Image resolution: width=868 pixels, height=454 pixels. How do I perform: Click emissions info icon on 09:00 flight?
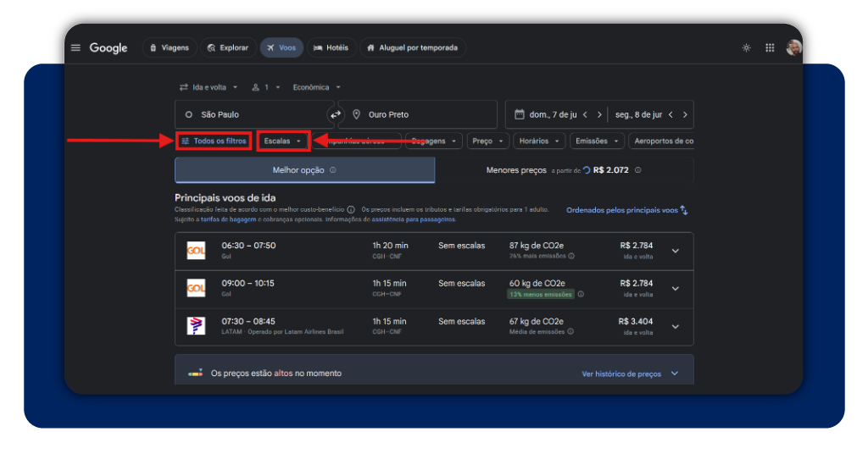pos(581,294)
